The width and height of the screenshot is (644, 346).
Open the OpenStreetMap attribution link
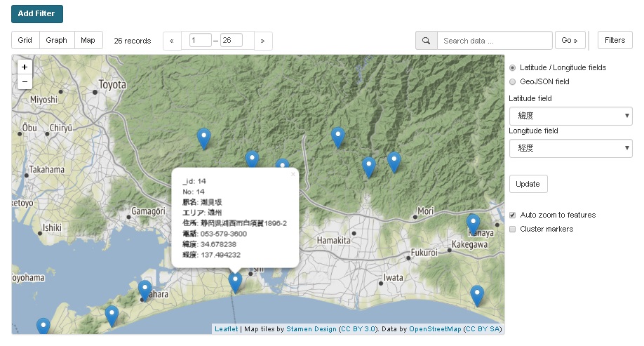(x=435, y=328)
